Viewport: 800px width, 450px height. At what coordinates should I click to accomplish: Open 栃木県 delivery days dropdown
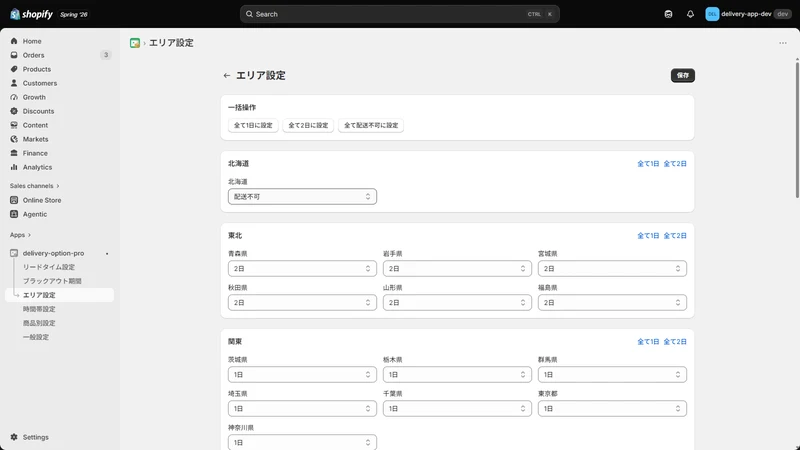pos(457,374)
